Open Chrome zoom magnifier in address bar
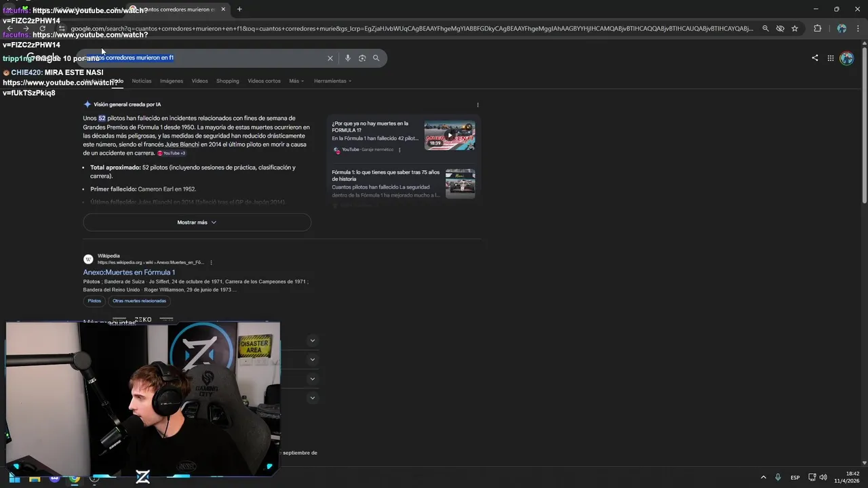The height and width of the screenshot is (488, 868). (766, 28)
